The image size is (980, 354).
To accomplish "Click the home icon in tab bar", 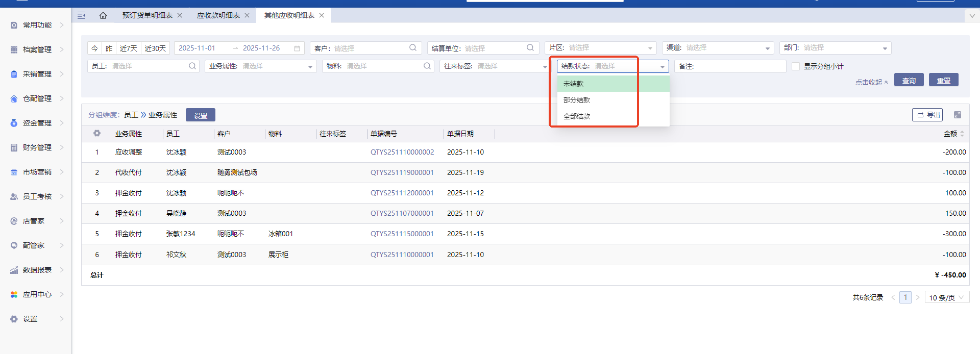I will 103,15.
